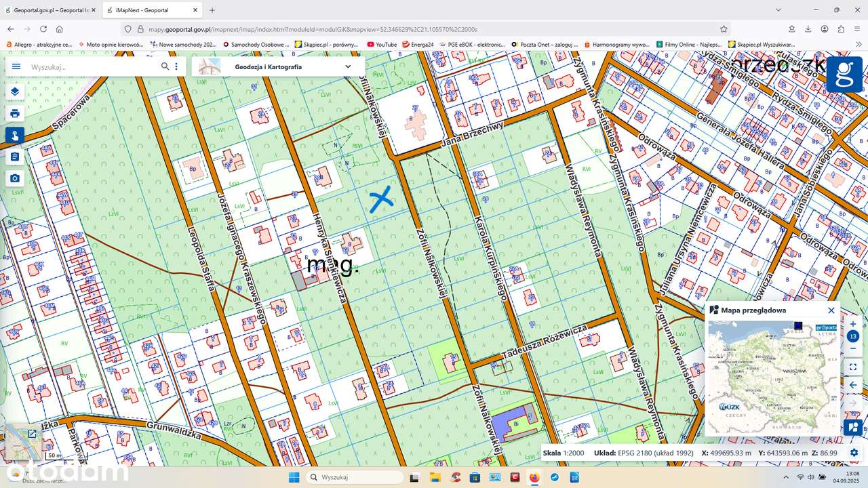
Task: Zoom in the map with plus button
Action: click(x=853, y=324)
